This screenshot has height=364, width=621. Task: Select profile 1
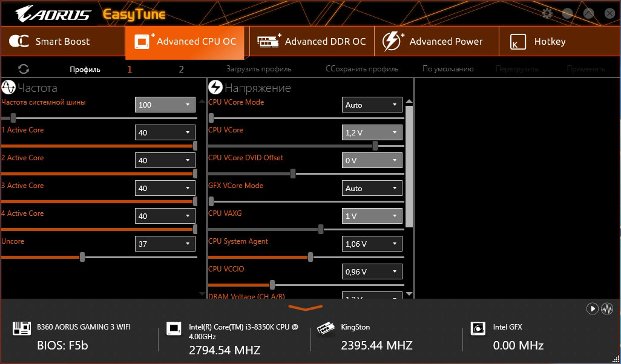130,70
